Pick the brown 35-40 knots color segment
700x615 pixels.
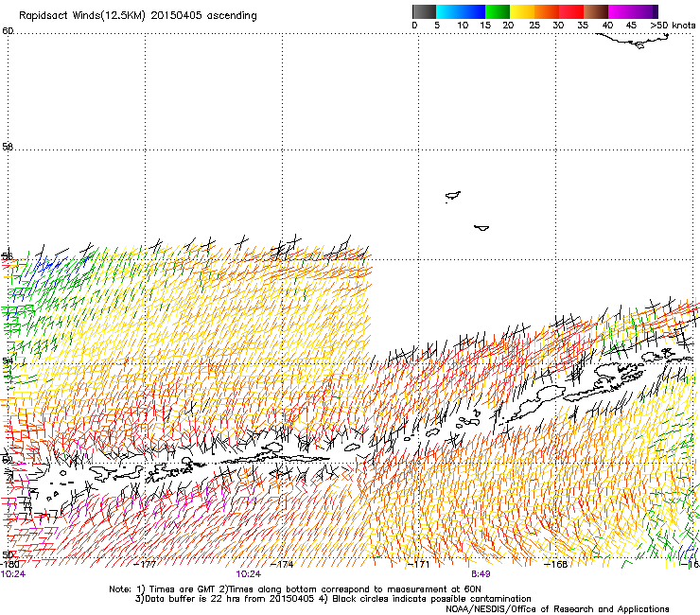pos(596,11)
